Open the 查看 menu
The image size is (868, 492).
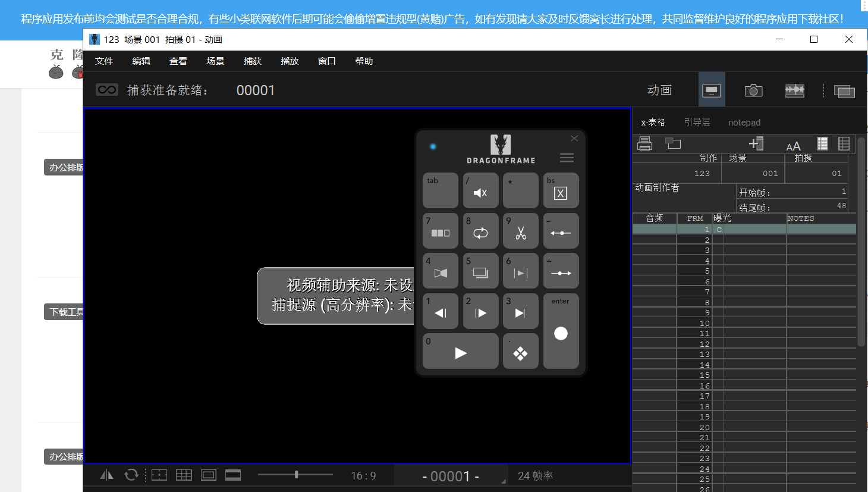(178, 61)
